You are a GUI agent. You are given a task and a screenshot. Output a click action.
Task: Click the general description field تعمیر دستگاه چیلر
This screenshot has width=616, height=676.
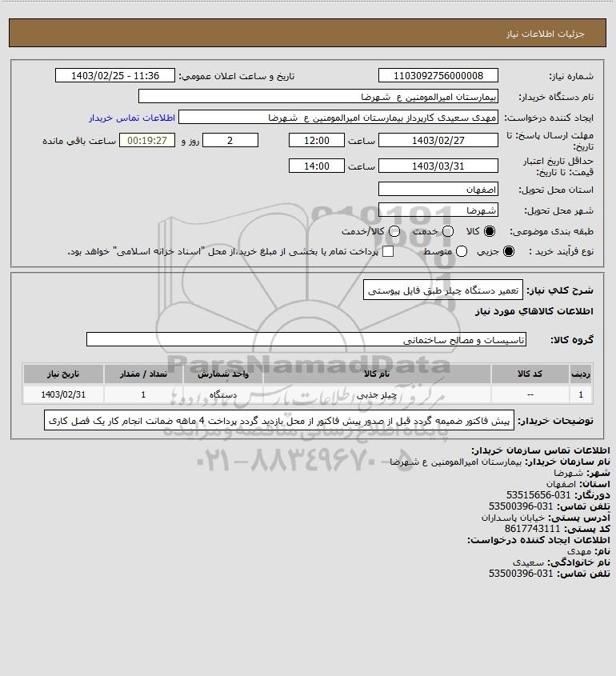click(x=443, y=290)
